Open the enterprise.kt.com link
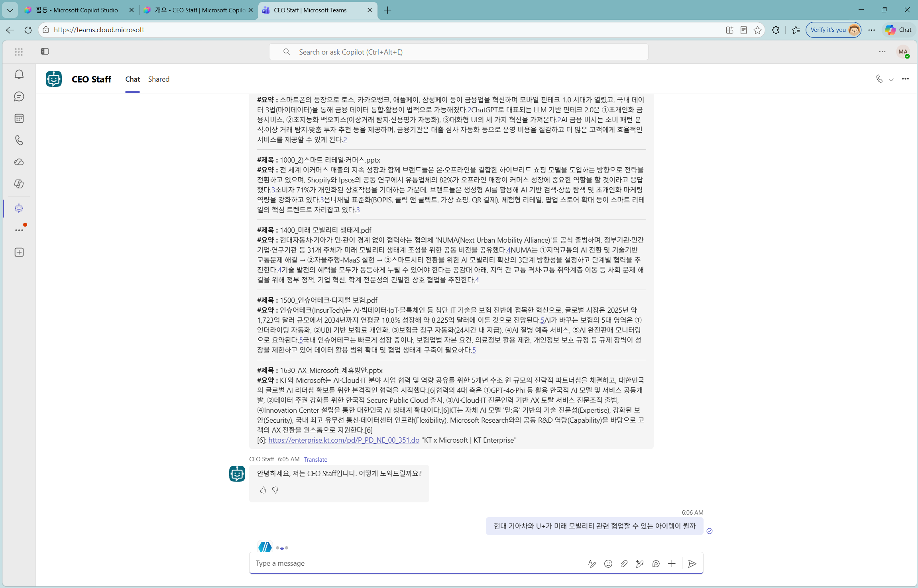 point(344,440)
